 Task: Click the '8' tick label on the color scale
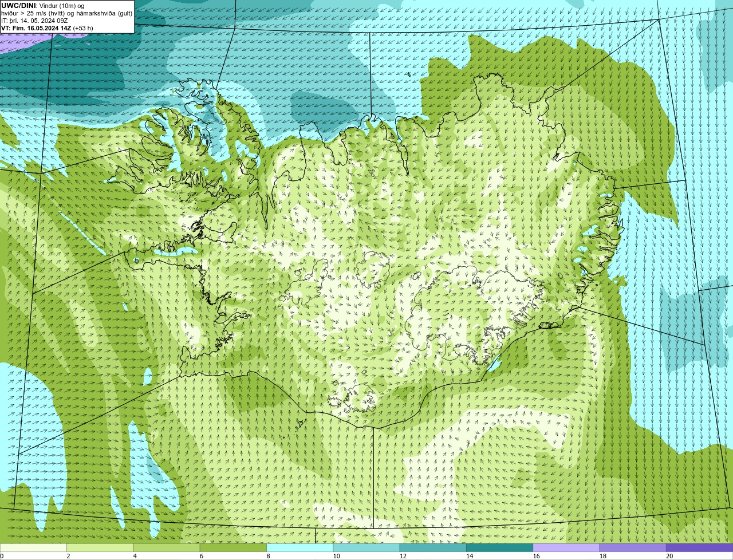click(x=267, y=556)
